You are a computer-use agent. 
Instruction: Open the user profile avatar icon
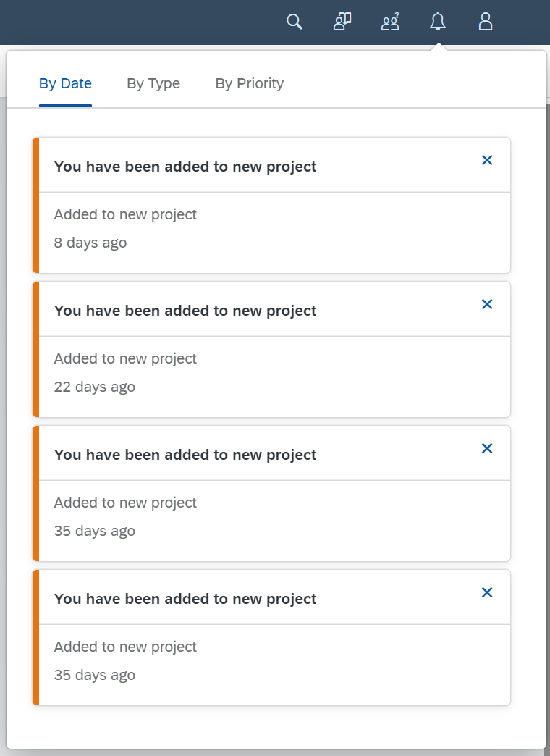pos(486,22)
